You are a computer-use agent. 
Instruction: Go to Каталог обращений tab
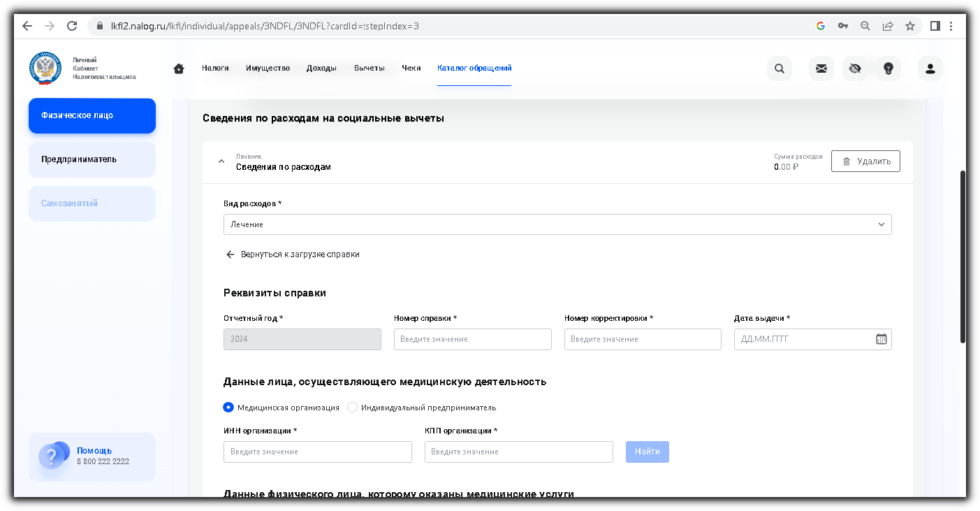coord(474,69)
